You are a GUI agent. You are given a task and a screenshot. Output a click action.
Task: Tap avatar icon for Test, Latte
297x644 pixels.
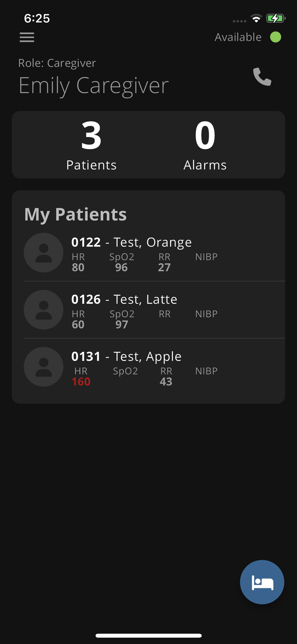click(44, 310)
